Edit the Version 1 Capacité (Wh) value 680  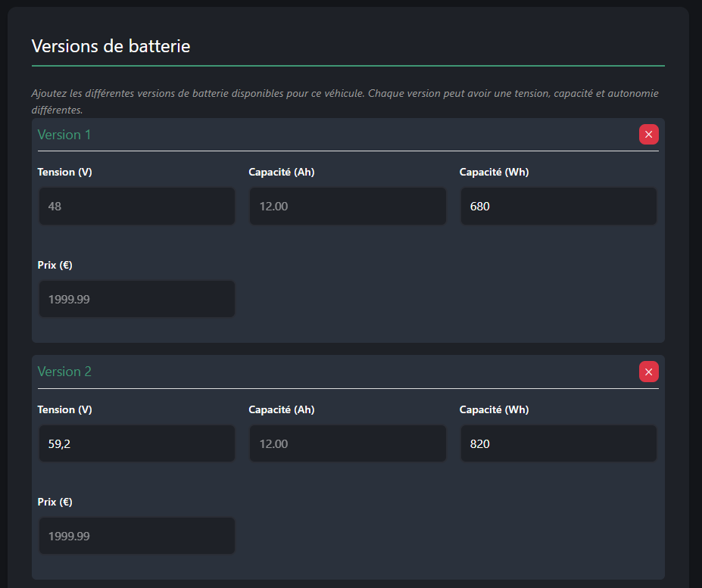pyautogui.click(x=558, y=206)
